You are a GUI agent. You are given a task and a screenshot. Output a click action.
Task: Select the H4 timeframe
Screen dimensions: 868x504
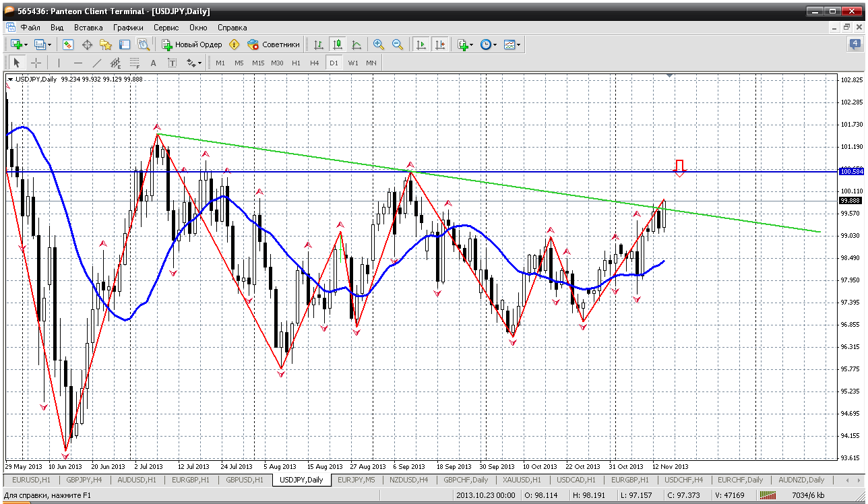[315, 63]
